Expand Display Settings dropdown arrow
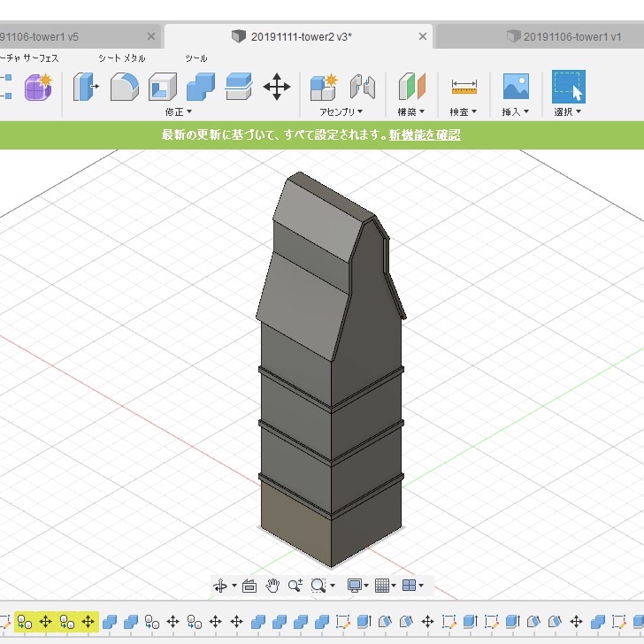The image size is (644, 644). pyautogui.click(x=366, y=586)
